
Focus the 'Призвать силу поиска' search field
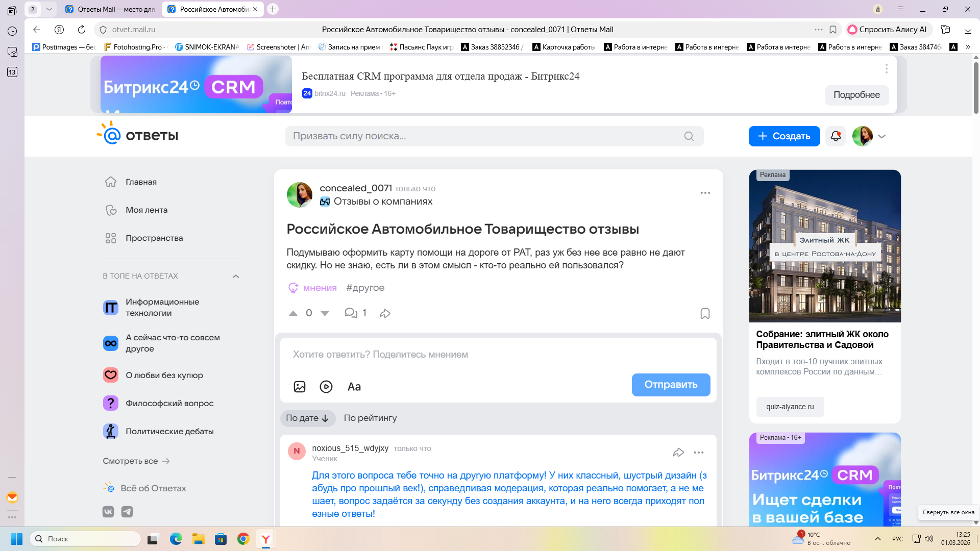tap(485, 136)
